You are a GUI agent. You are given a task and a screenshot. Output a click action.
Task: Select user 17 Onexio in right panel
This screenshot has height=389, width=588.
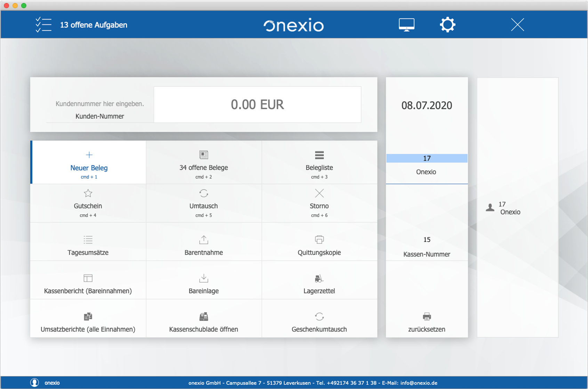[x=504, y=208]
